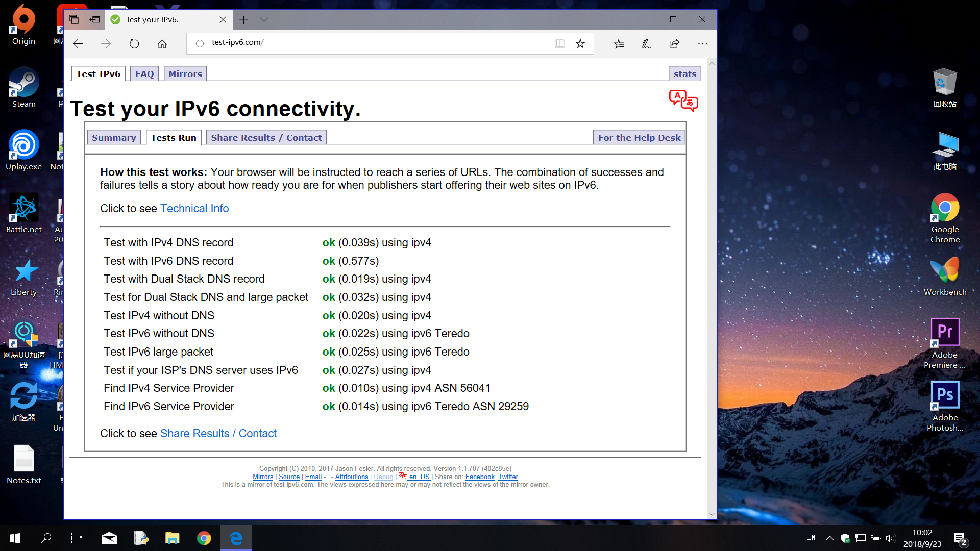Screen dimensions: 980x551
Task: Open the favorites hub icon
Action: (x=619, y=44)
